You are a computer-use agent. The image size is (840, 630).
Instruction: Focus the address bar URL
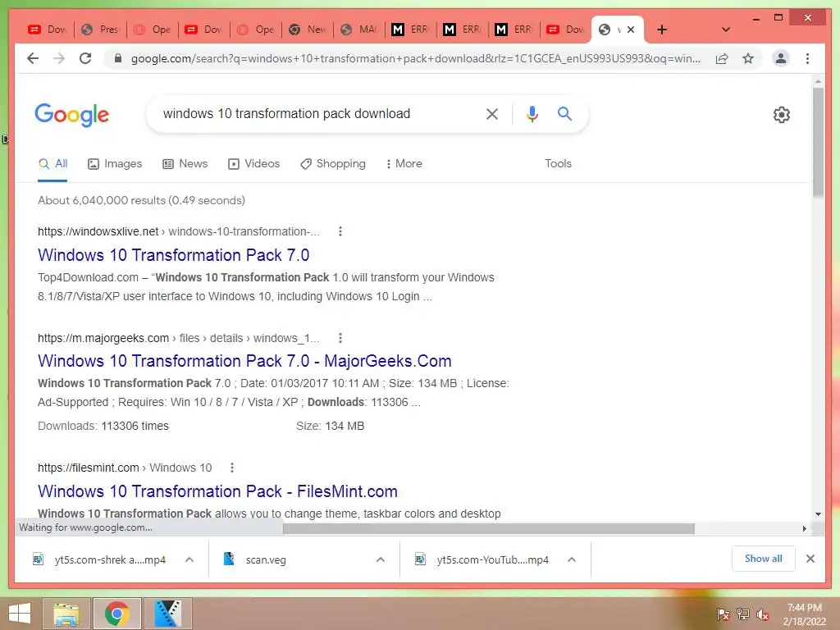pyautogui.click(x=416, y=58)
